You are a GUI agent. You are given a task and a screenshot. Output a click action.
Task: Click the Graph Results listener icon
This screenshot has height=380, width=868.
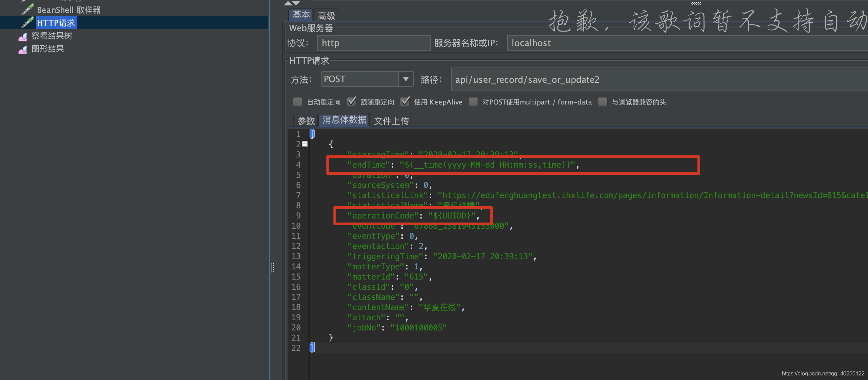pyautogui.click(x=23, y=50)
